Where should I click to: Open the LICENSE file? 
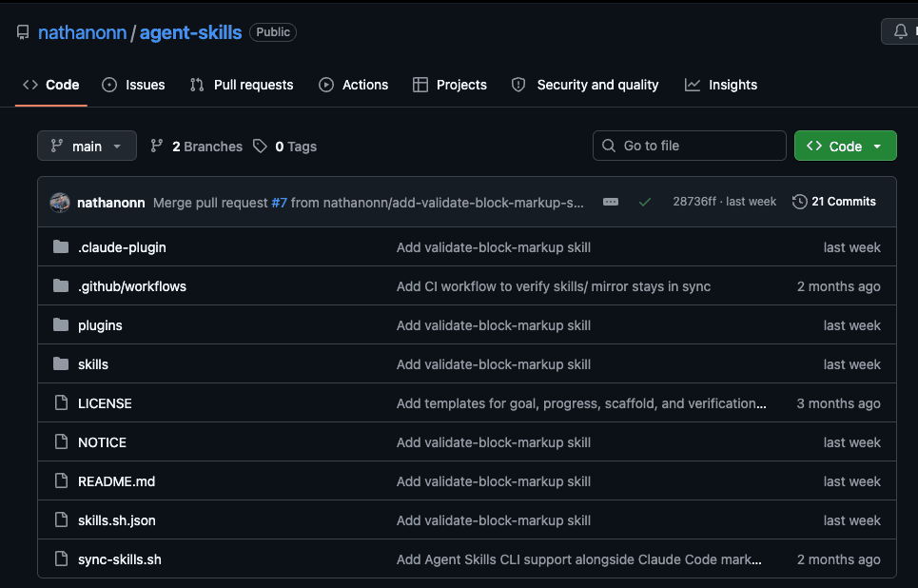105,403
